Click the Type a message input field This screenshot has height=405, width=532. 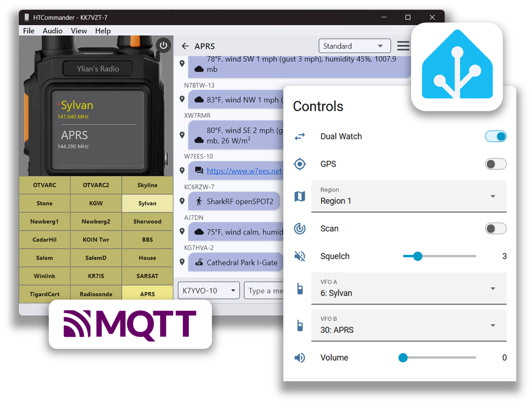pos(264,291)
